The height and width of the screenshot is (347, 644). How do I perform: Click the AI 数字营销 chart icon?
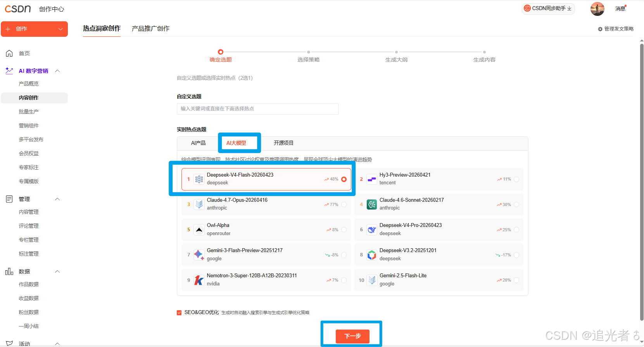[x=9, y=71]
